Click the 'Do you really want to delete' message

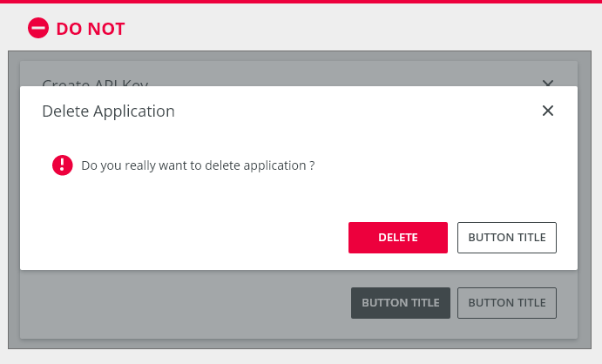click(198, 165)
